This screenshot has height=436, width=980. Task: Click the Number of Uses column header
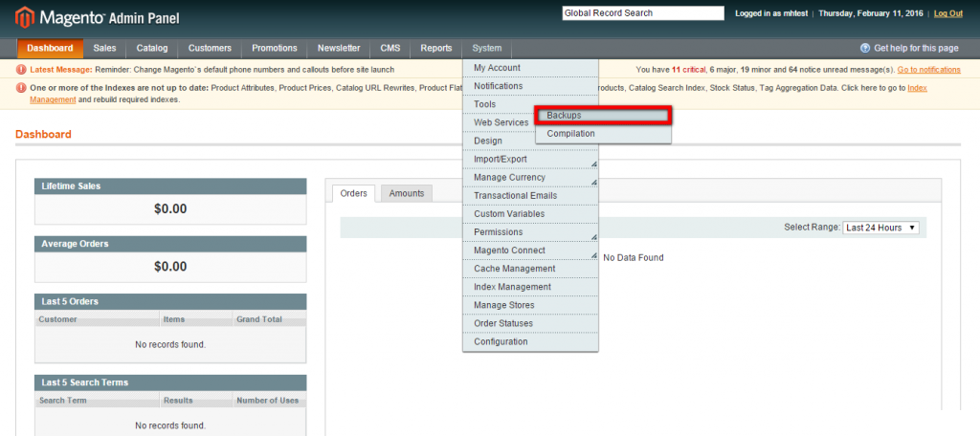click(x=268, y=401)
